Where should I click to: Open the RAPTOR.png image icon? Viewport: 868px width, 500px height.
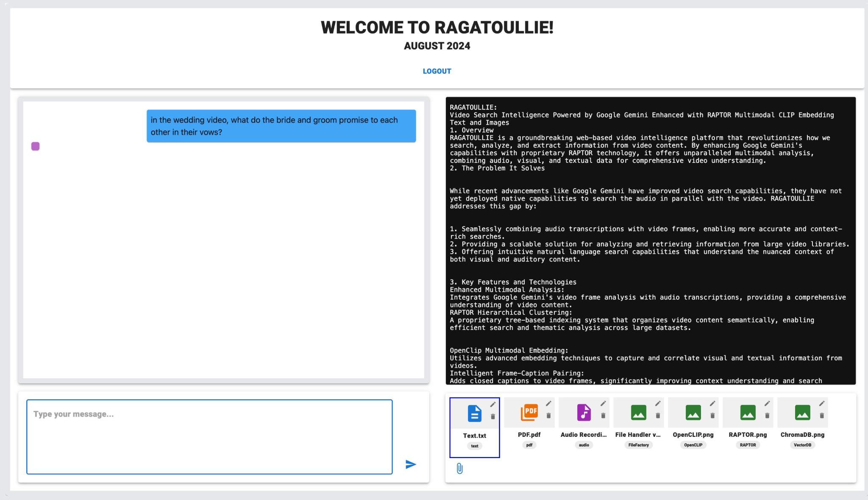[748, 412]
